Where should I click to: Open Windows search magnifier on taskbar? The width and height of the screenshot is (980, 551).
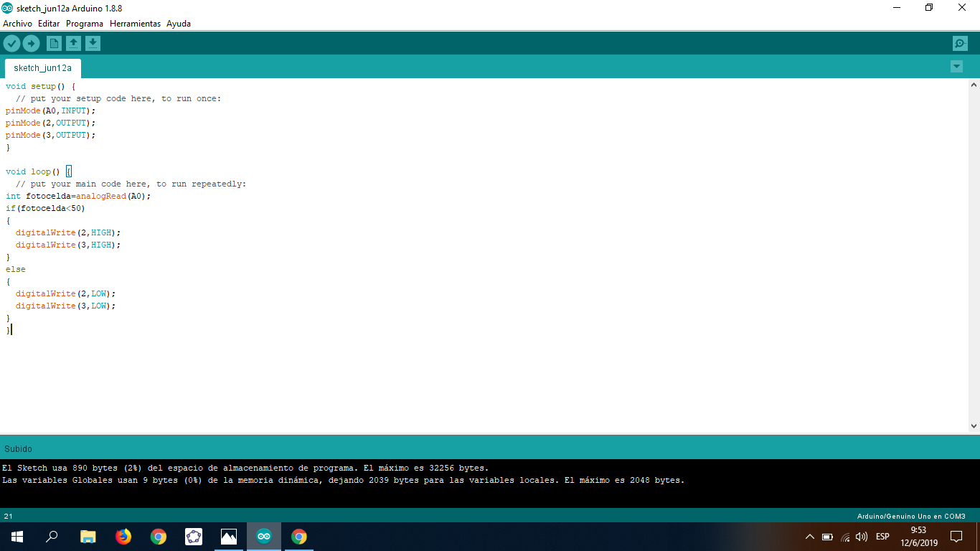pyautogui.click(x=52, y=537)
